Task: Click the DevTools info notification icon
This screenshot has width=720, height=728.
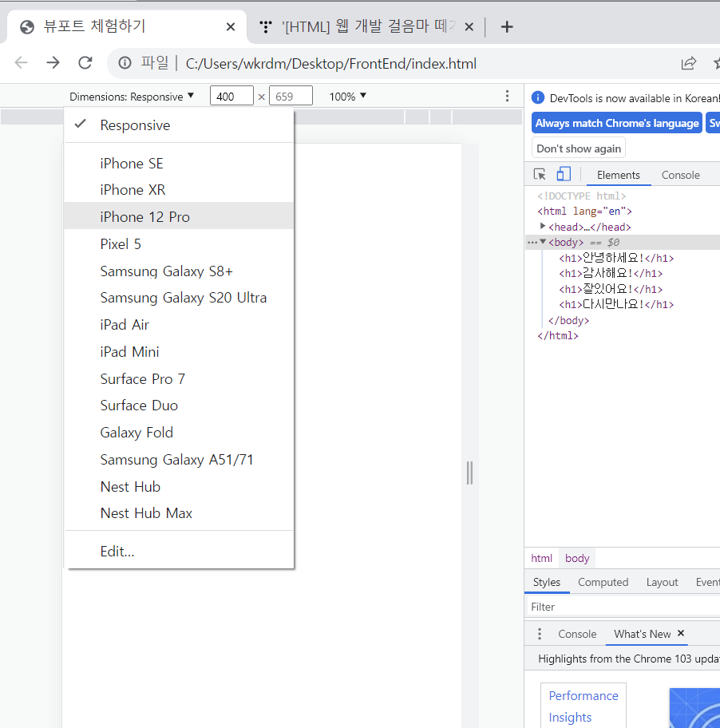Action: tap(537, 97)
